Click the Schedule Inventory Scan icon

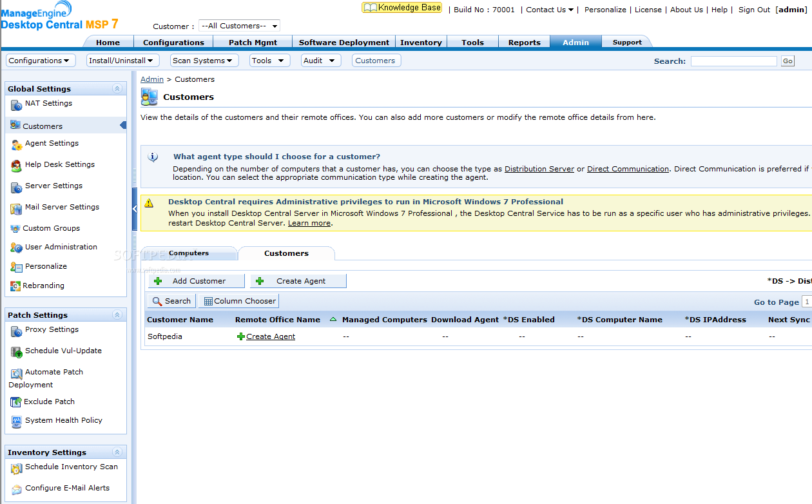point(17,468)
